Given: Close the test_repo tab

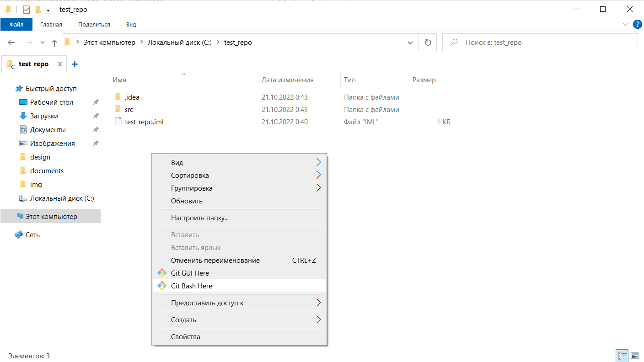Looking at the screenshot, I should coord(60,64).
